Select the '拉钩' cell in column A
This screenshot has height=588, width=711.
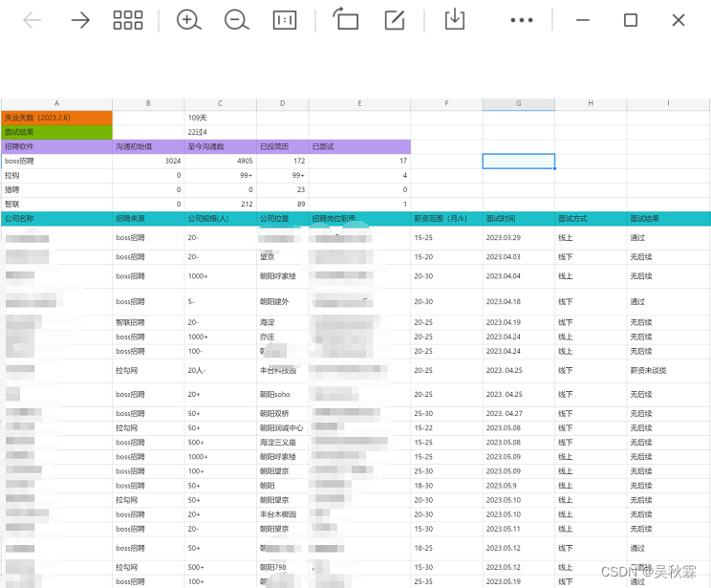click(56, 176)
